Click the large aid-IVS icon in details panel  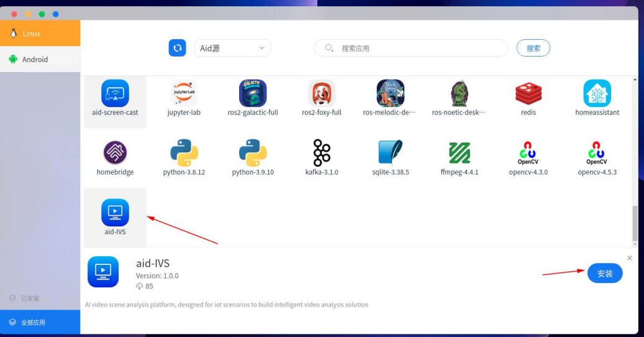[x=103, y=272]
